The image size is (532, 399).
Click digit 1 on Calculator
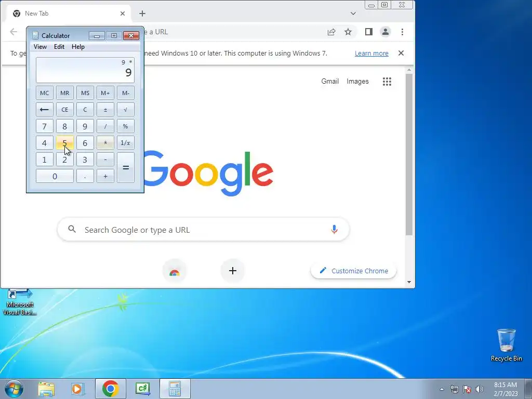point(45,159)
